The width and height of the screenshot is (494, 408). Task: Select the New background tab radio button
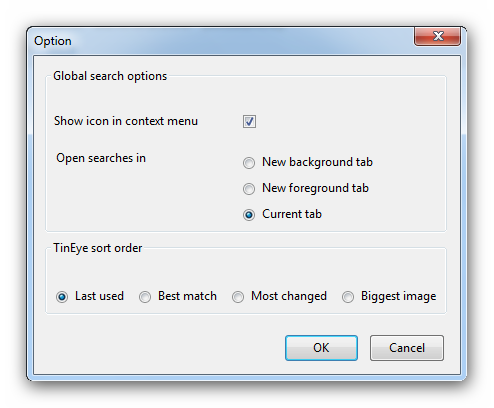coord(249,163)
